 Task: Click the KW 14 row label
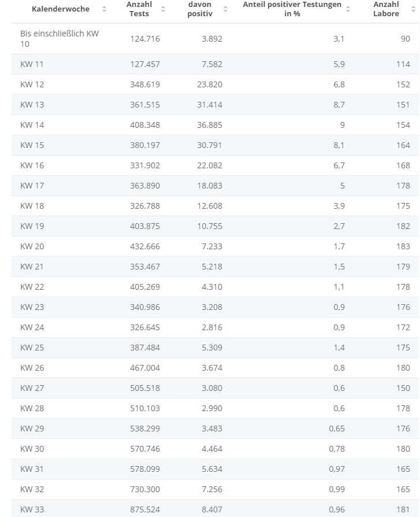[32, 125]
